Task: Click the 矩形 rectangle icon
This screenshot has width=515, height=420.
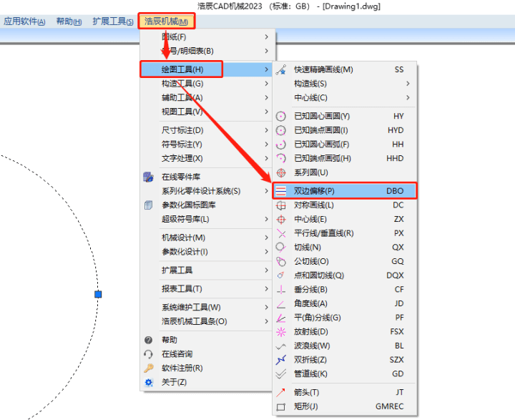Action: click(x=281, y=407)
